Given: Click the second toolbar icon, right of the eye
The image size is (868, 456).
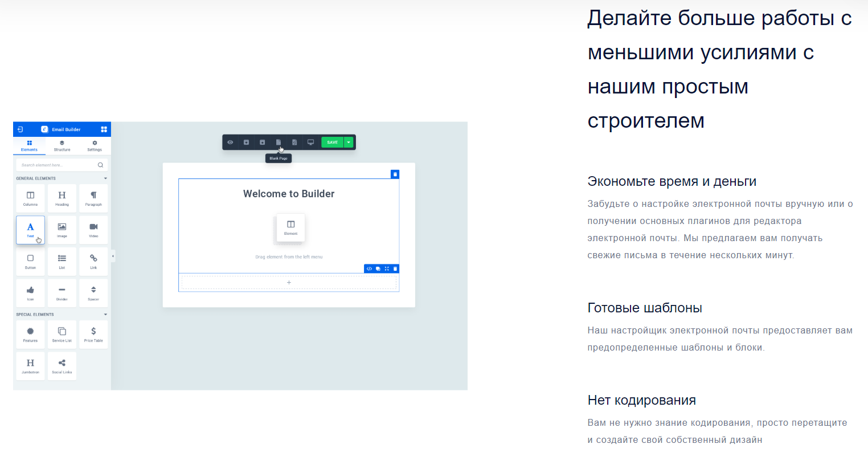Looking at the screenshot, I should pos(246,142).
